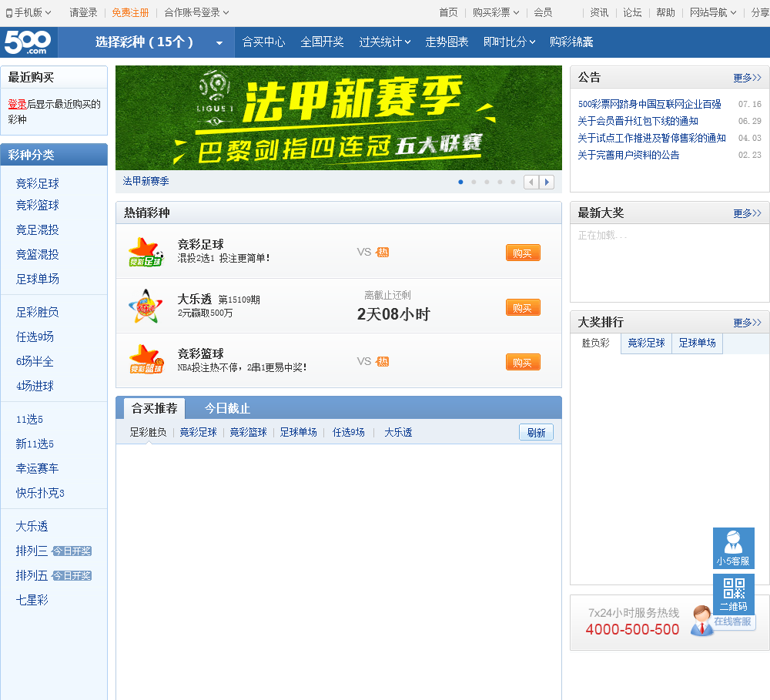Filter 合买推荐 by 大乐透

[398, 432]
